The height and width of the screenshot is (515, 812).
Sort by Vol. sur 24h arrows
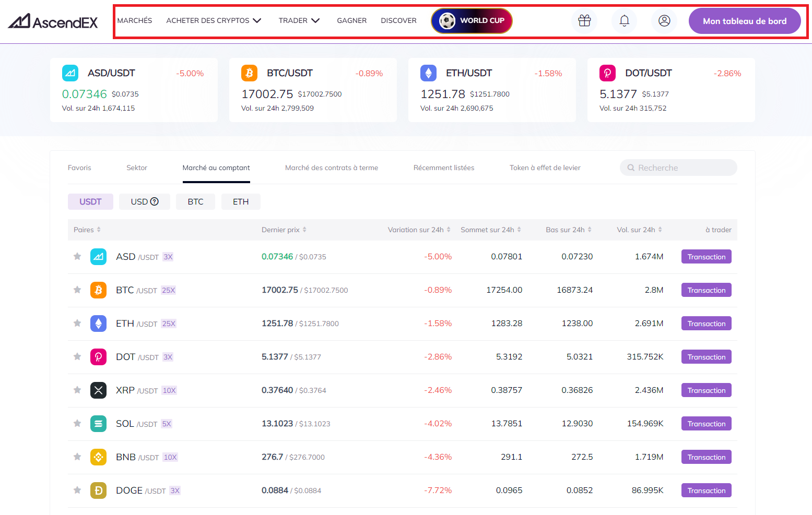(660, 230)
